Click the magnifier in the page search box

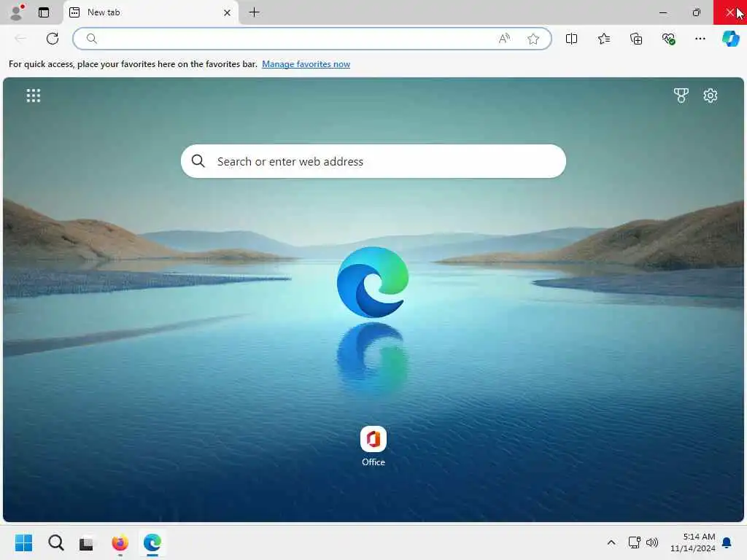(198, 161)
